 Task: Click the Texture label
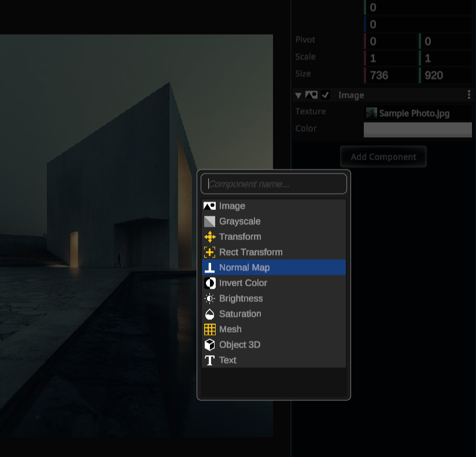pos(311,112)
